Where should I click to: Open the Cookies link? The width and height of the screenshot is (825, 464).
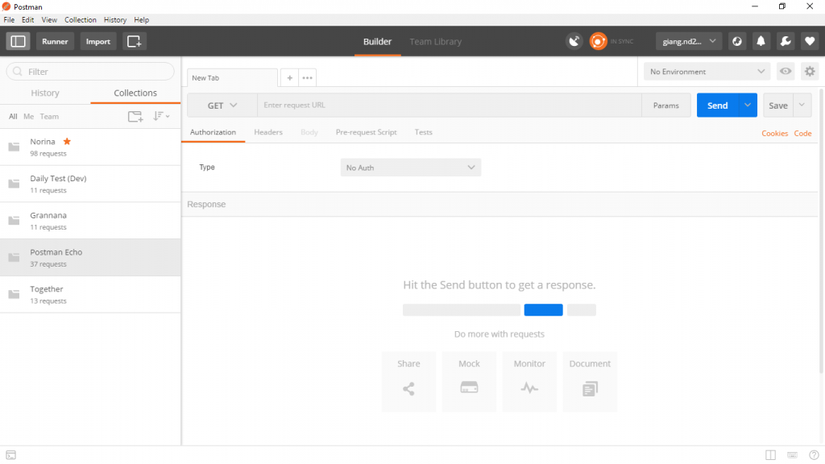(774, 133)
